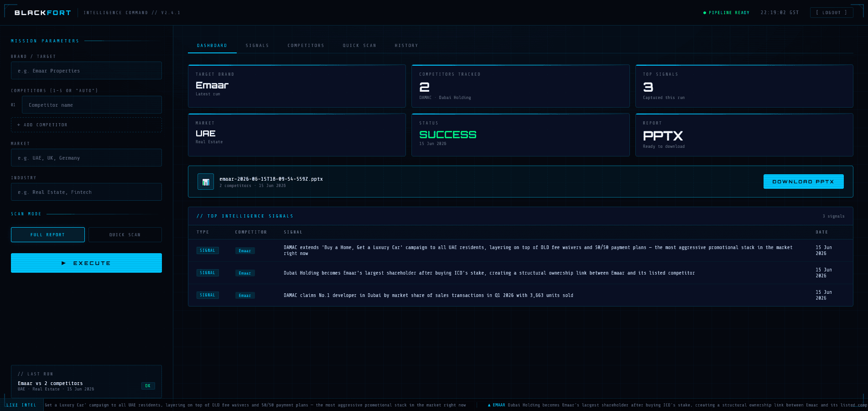Click the COMPETITOR column header
868x411 pixels.
pos(251,232)
